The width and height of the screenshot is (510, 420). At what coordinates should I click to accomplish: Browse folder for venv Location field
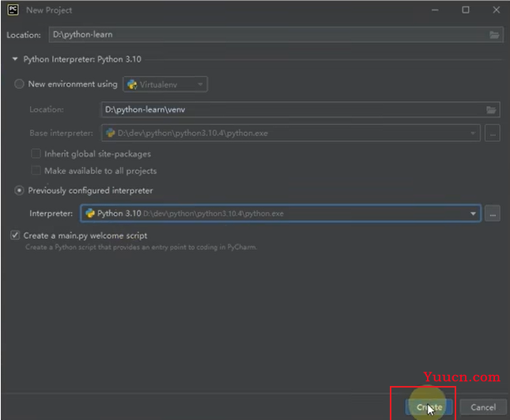point(491,110)
